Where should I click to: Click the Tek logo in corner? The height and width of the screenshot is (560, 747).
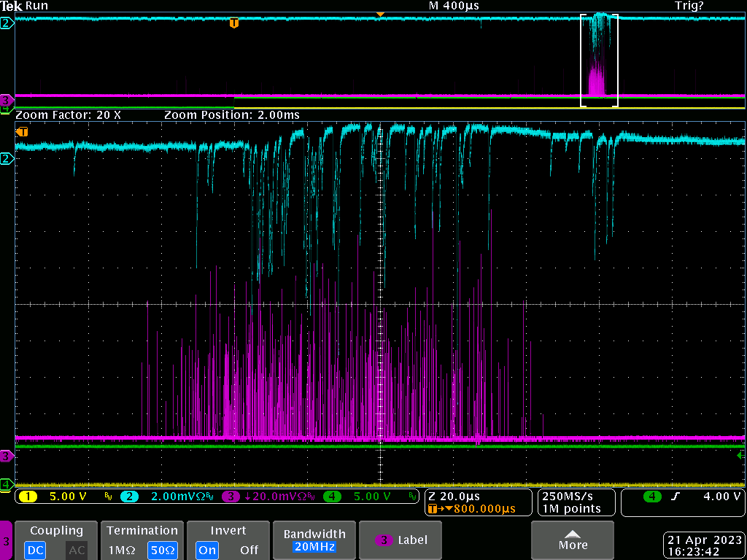12,6
